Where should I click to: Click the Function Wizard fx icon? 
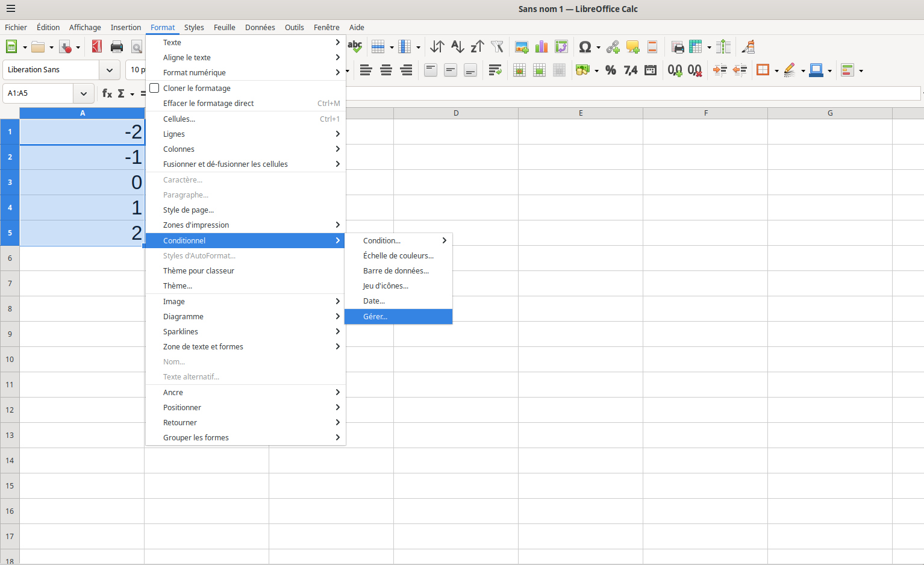tap(107, 93)
